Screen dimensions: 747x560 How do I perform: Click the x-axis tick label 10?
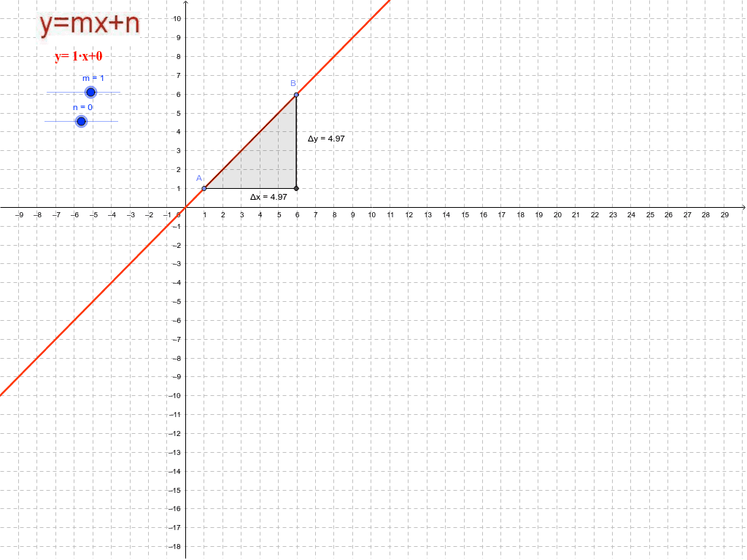click(371, 215)
